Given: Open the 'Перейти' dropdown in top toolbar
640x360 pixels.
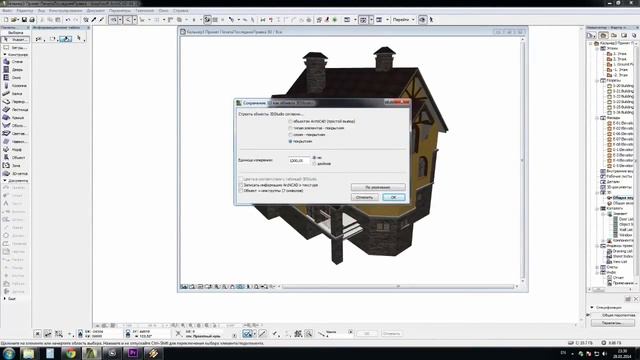Looking at the screenshot, I should point(404,20).
